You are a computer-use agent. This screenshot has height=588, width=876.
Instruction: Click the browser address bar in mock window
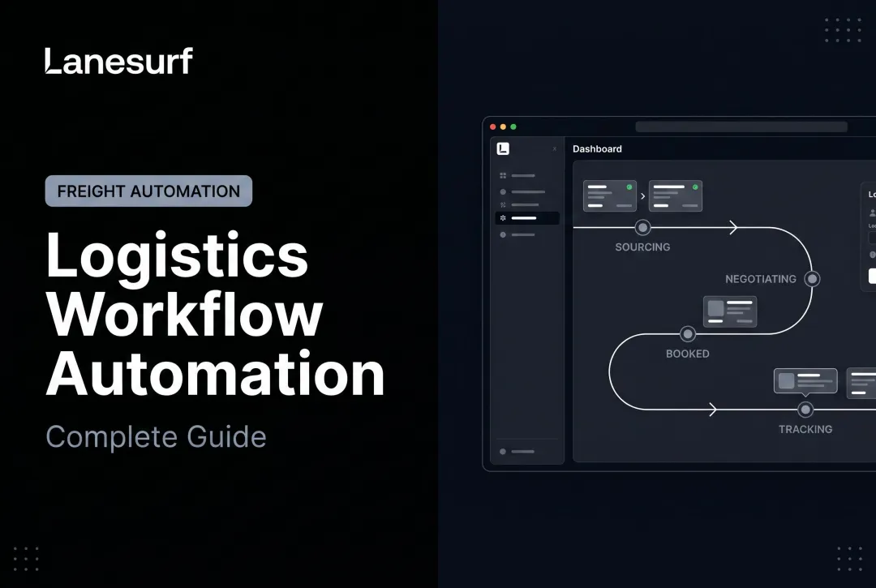(x=741, y=127)
